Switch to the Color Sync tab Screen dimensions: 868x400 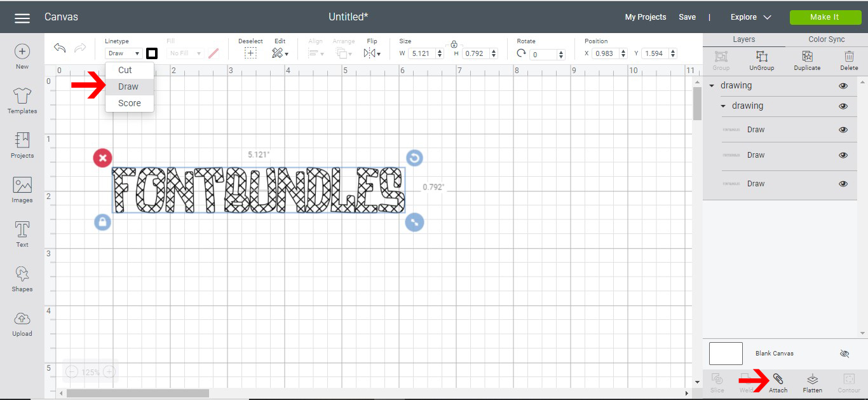827,39
